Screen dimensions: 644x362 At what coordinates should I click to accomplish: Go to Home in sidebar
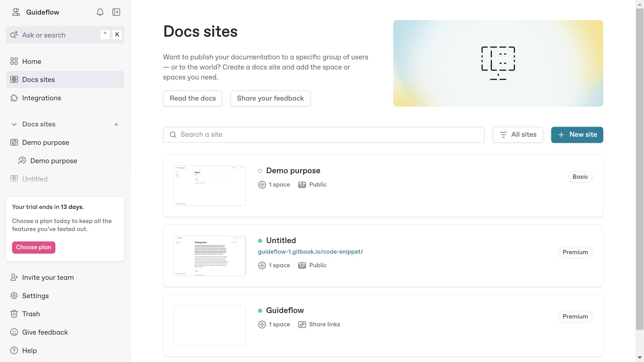[x=65, y=61]
